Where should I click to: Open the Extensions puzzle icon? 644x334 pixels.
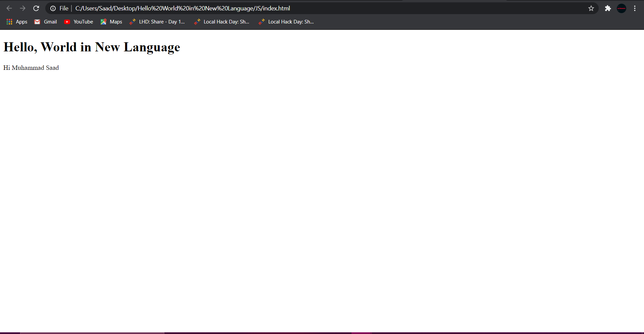(x=608, y=8)
